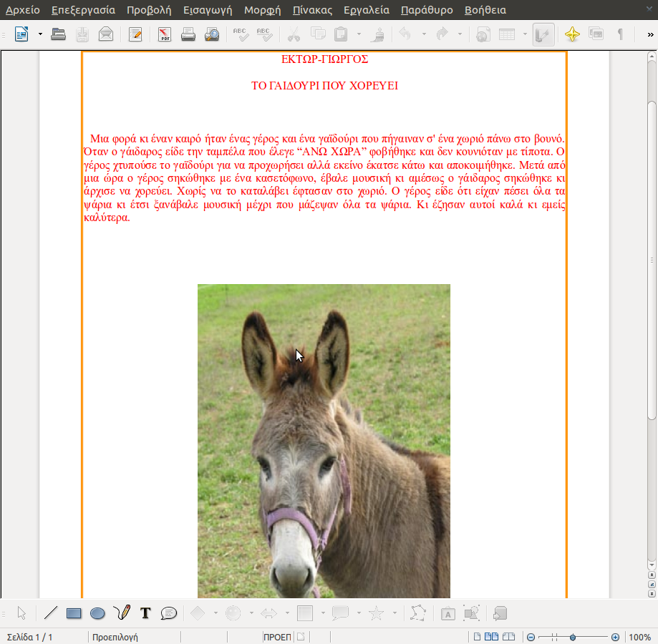Viewport: 658px width, 644px height.
Task: Toggle the Extrusion on/off icon
Action: pyautogui.click(x=500, y=613)
